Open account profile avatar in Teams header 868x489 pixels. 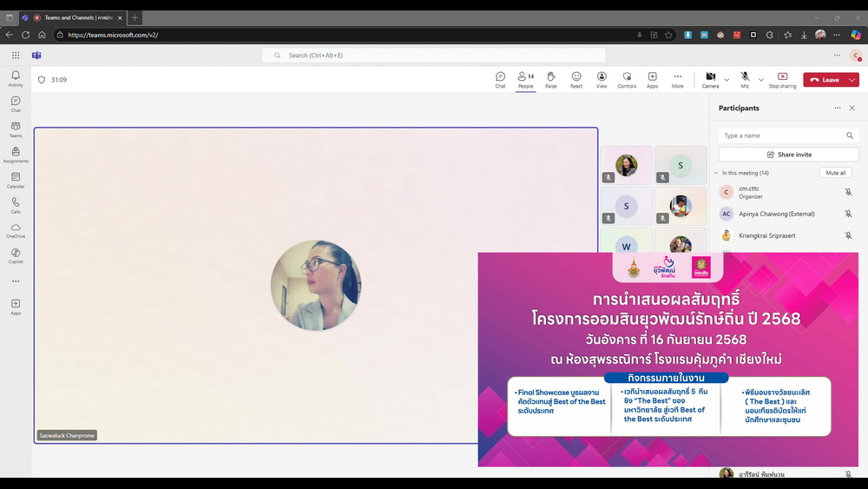pos(856,56)
